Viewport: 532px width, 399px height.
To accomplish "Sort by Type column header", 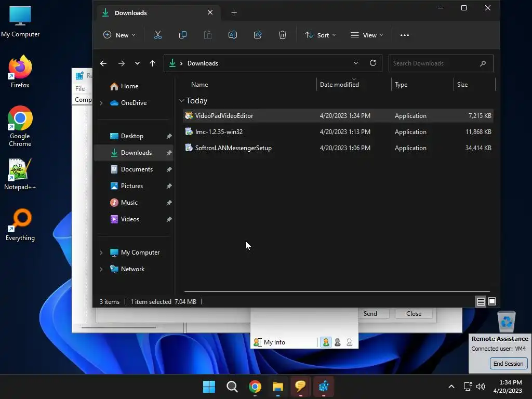I will pyautogui.click(x=401, y=85).
